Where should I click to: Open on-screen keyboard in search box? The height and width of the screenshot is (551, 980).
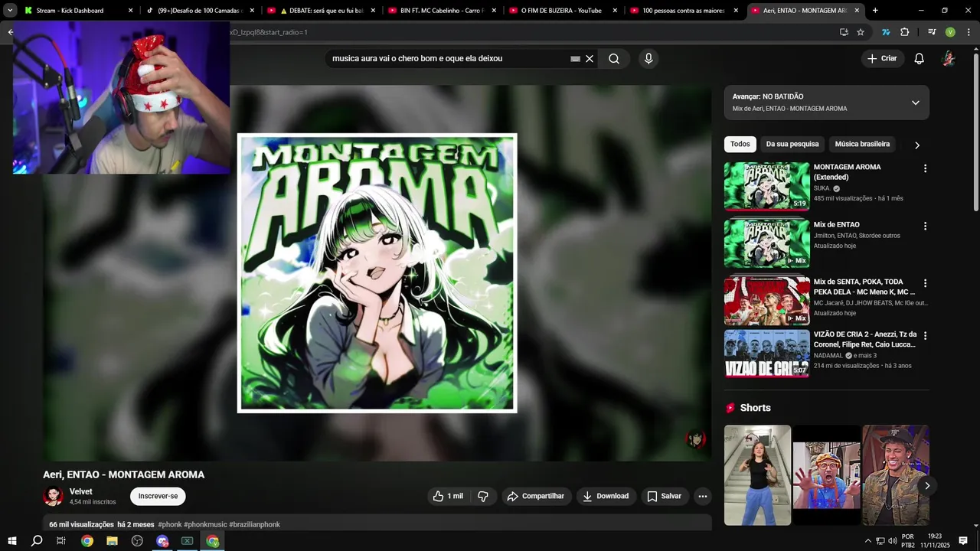pos(575,59)
